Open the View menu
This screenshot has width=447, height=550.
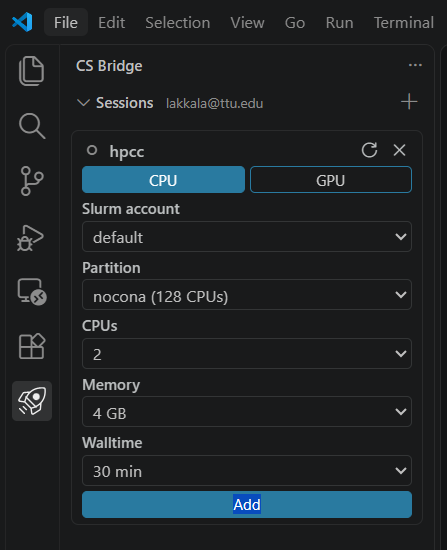point(247,22)
